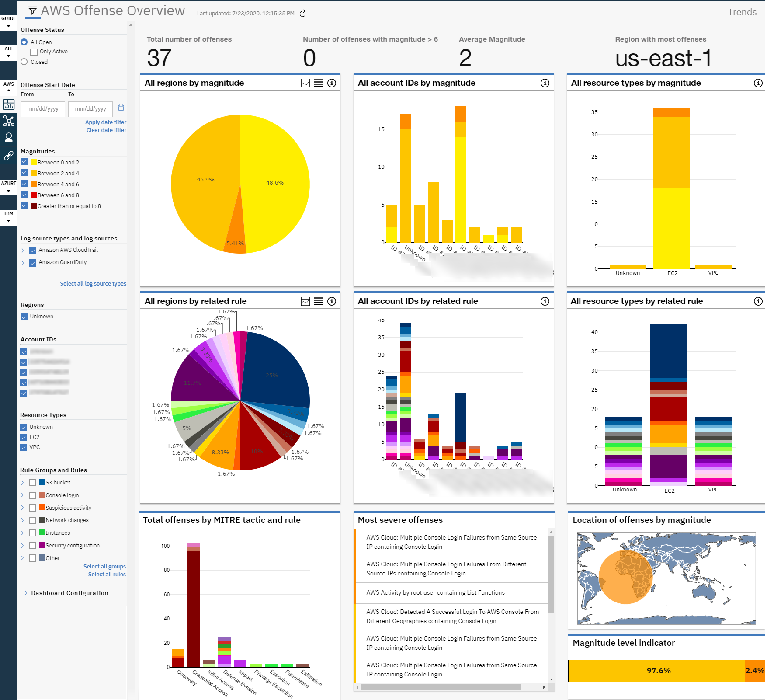767x700 pixels.
Task: Uncheck Amazon GuardDuty log source
Action: 33,263
